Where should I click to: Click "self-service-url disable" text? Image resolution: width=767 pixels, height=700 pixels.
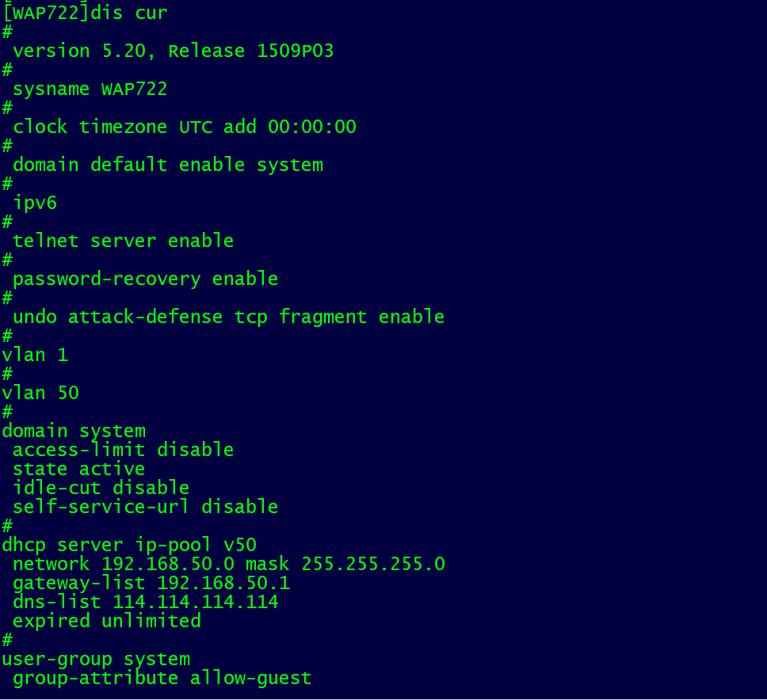coord(145,507)
